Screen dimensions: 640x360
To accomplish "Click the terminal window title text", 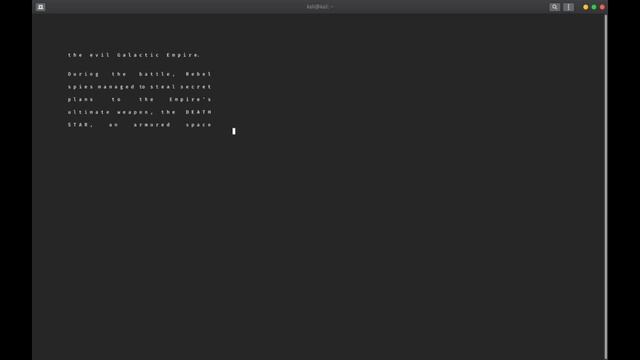I will coord(320,7).
